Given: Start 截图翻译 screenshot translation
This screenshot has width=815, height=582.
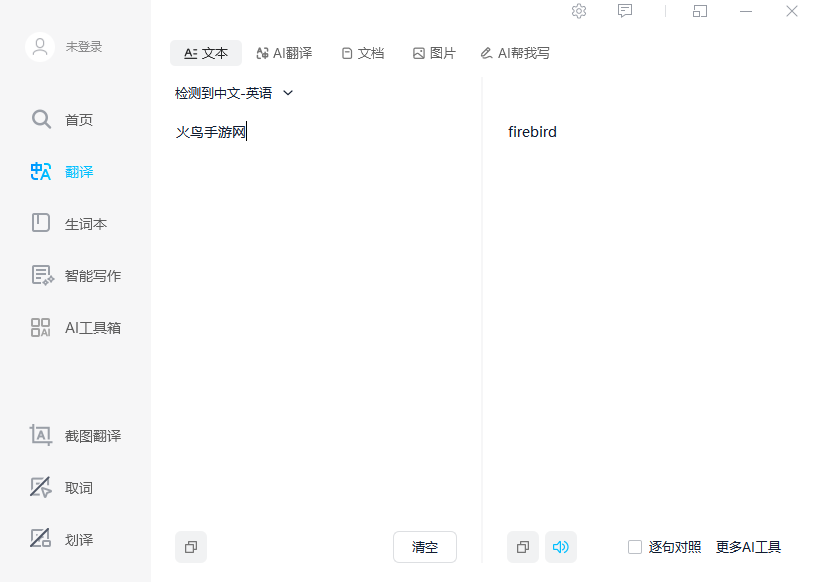Looking at the screenshot, I should tap(76, 435).
